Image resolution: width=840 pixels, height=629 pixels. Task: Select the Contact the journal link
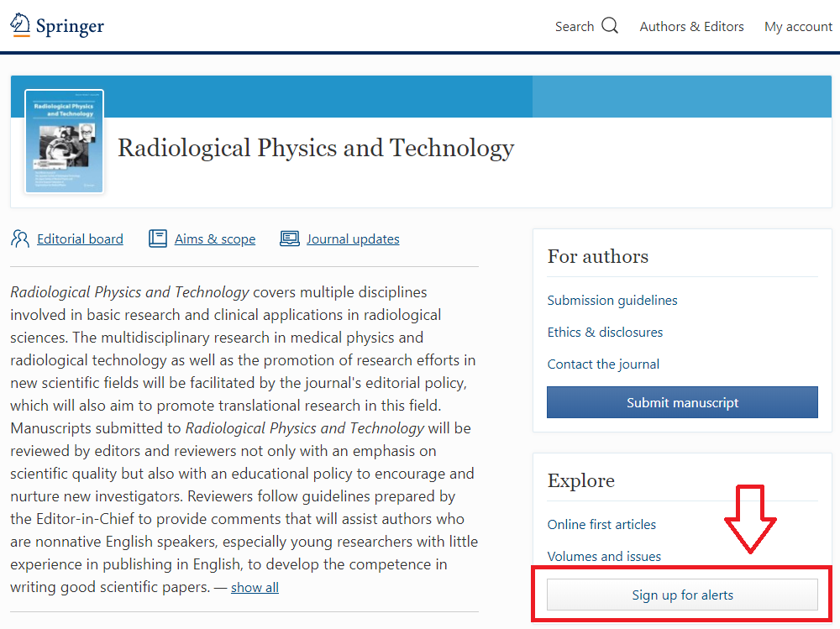click(603, 364)
